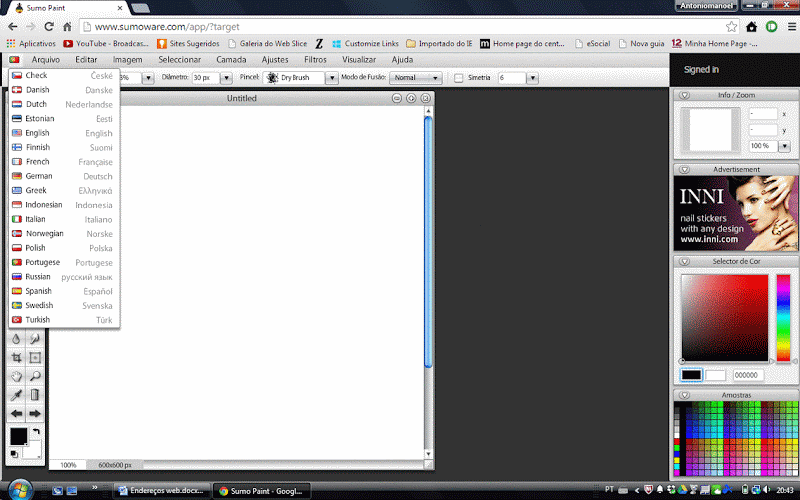Image resolution: width=800 pixels, height=500 pixels.
Task: Open the Visualizar menu
Action: coord(359,60)
